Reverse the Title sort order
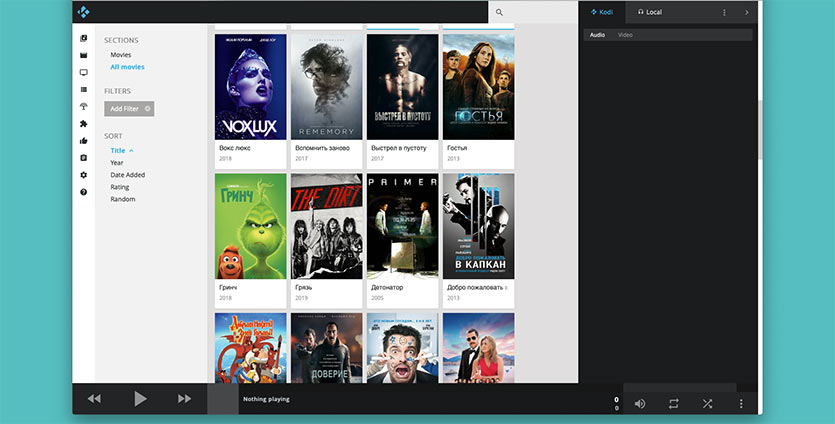 tap(122, 151)
